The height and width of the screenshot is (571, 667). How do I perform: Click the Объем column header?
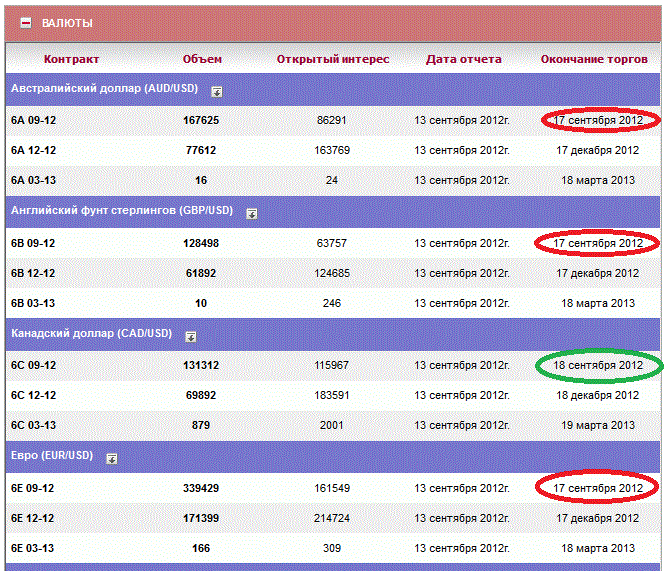point(202,59)
